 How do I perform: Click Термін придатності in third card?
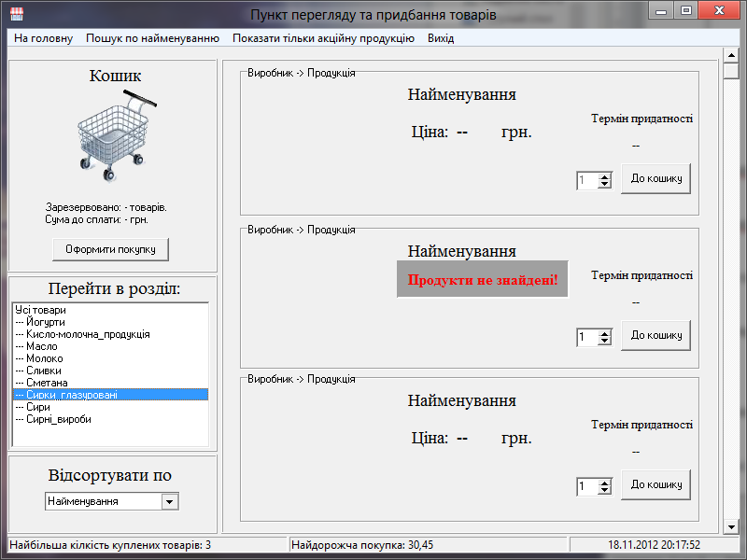point(641,425)
